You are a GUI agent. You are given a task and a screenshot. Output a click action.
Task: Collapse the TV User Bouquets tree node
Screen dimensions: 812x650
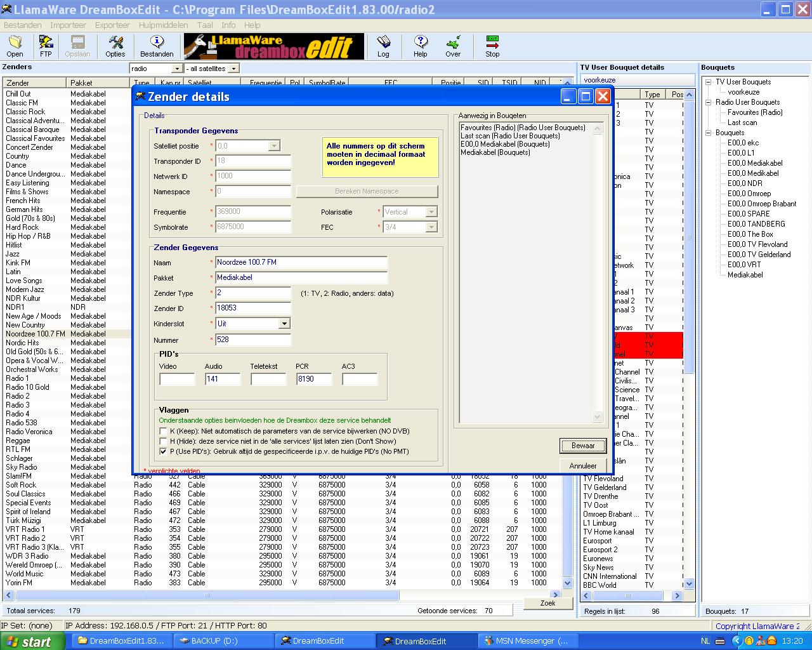(708, 82)
